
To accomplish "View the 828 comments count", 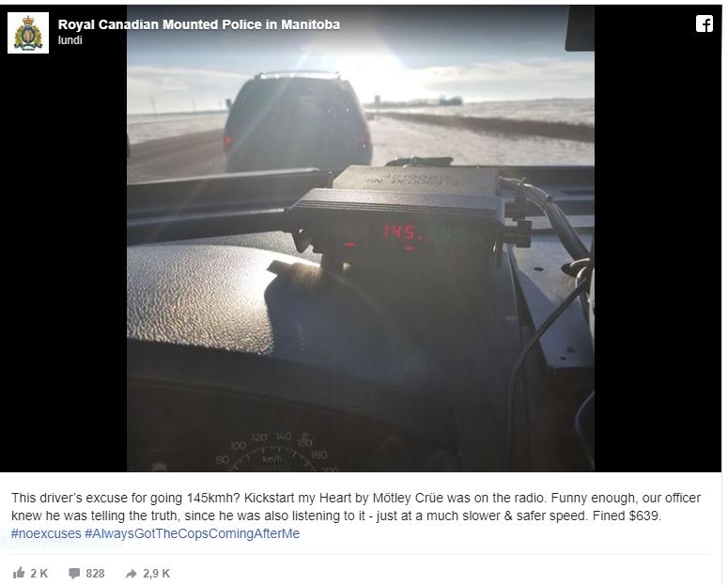I will click(x=95, y=574).
